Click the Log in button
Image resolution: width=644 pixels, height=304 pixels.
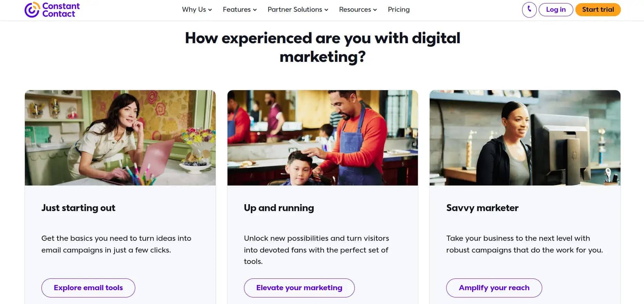point(556,10)
